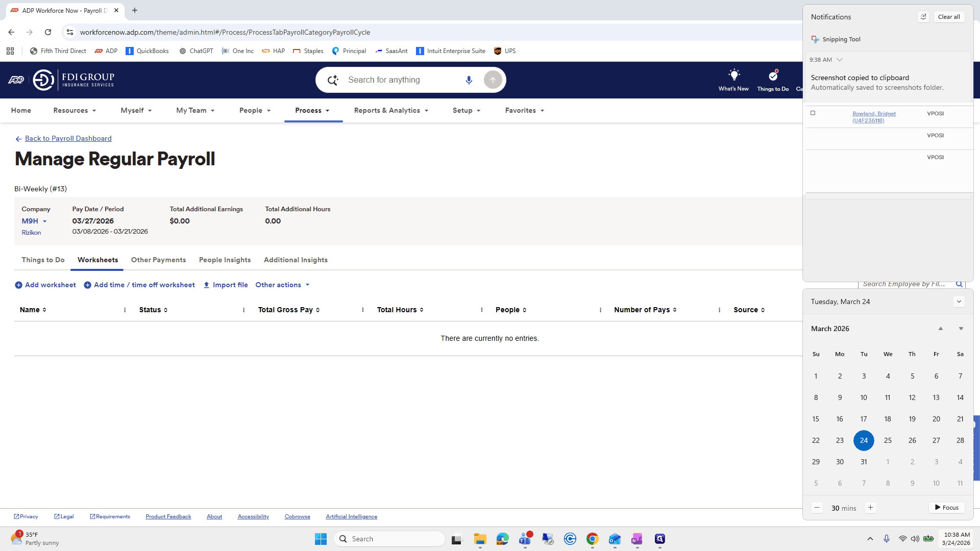The width and height of the screenshot is (980, 551).
Task: Open Outlook from the taskbar
Action: click(x=615, y=539)
